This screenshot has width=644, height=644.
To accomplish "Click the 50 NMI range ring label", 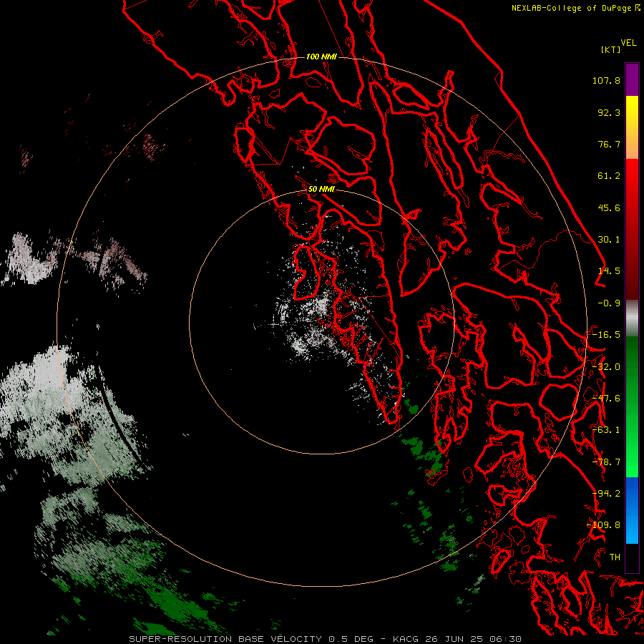I will (x=321, y=190).
